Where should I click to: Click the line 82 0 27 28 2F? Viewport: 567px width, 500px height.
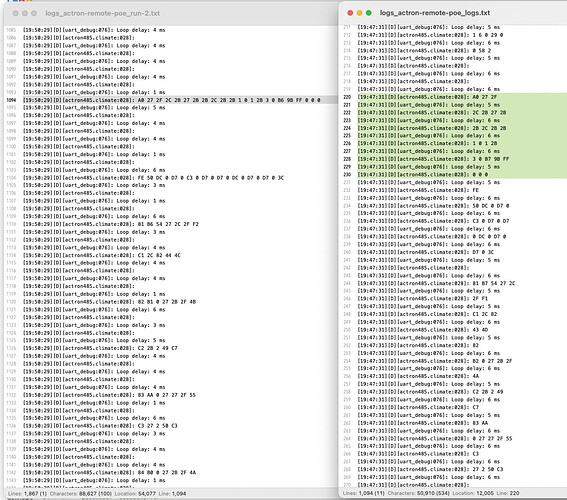(435, 361)
